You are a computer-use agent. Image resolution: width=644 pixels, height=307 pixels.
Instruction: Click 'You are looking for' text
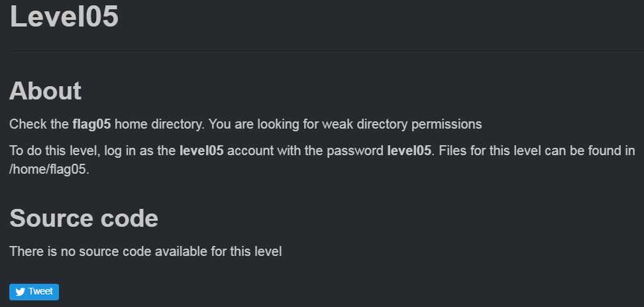coord(258,124)
